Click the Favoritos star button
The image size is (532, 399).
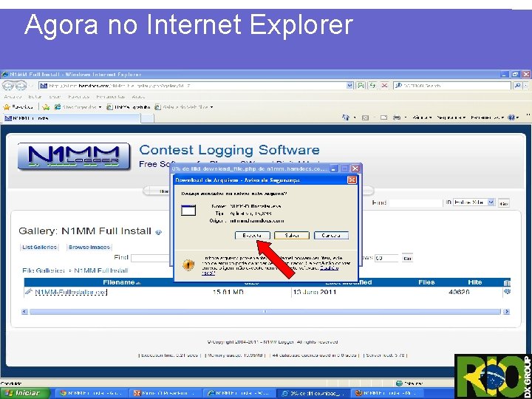18,107
